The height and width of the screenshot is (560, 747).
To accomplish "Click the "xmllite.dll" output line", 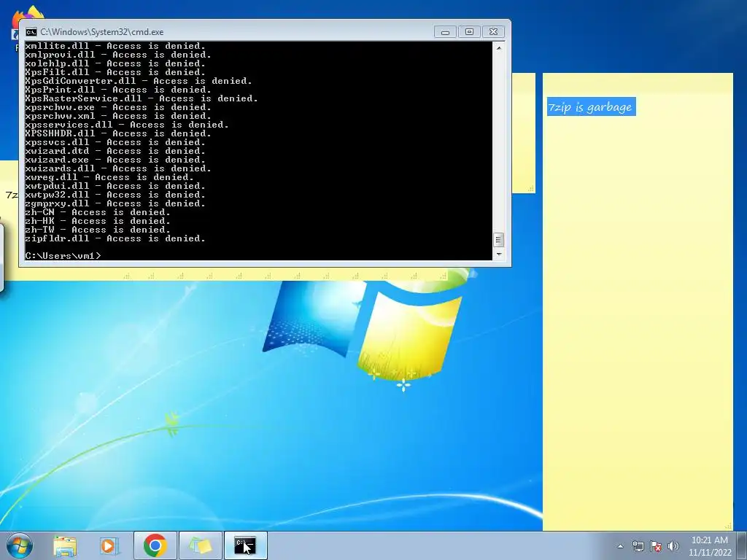I will [x=115, y=46].
